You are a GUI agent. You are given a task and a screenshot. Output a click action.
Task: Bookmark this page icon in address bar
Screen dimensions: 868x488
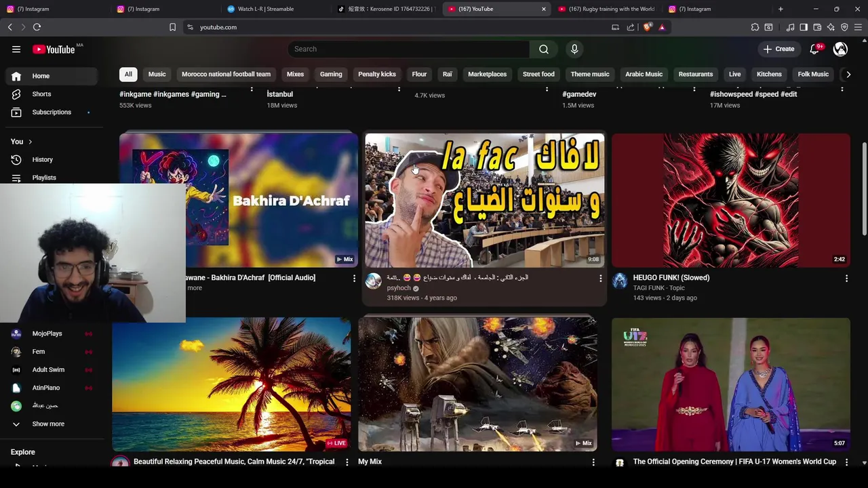[x=172, y=27]
